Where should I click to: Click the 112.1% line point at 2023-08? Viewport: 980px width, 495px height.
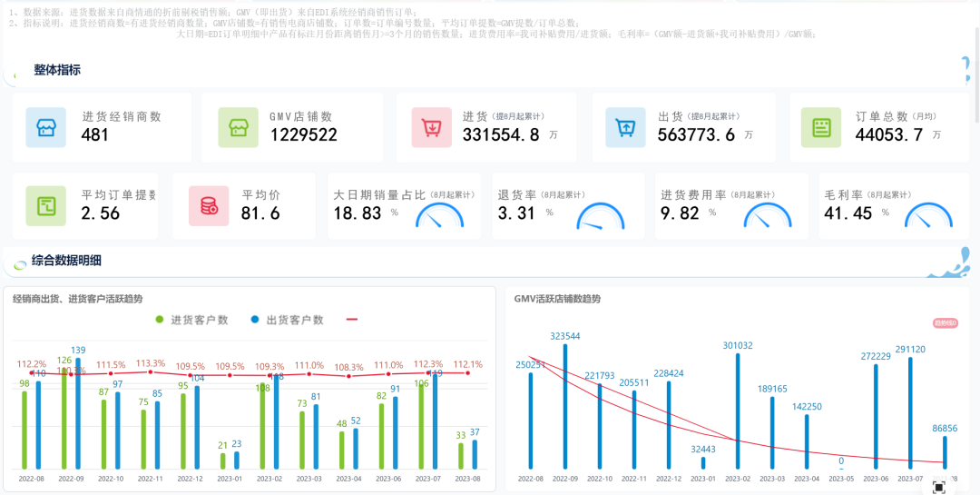(x=467, y=373)
